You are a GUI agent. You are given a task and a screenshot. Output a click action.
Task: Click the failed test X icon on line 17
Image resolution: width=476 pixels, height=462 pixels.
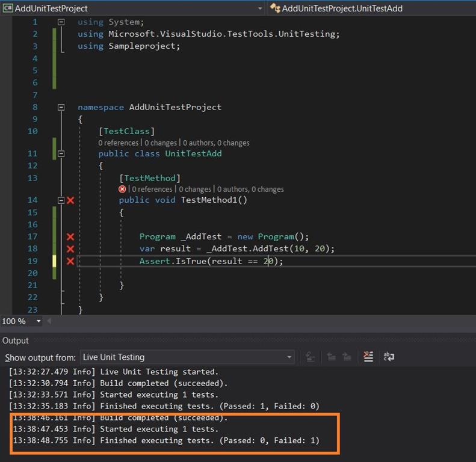click(x=70, y=237)
